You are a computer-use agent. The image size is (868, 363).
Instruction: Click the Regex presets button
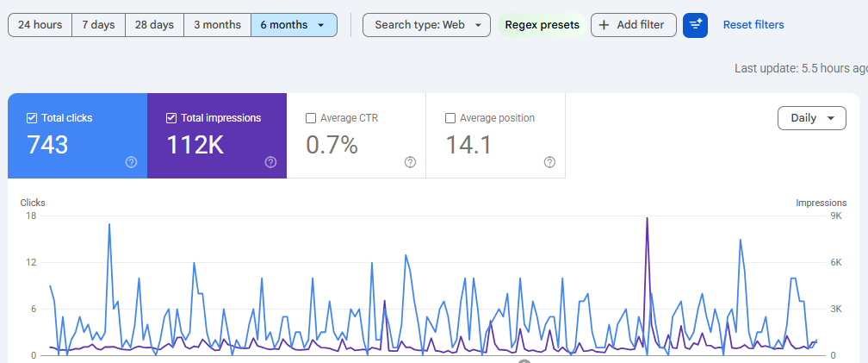point(542,25)
